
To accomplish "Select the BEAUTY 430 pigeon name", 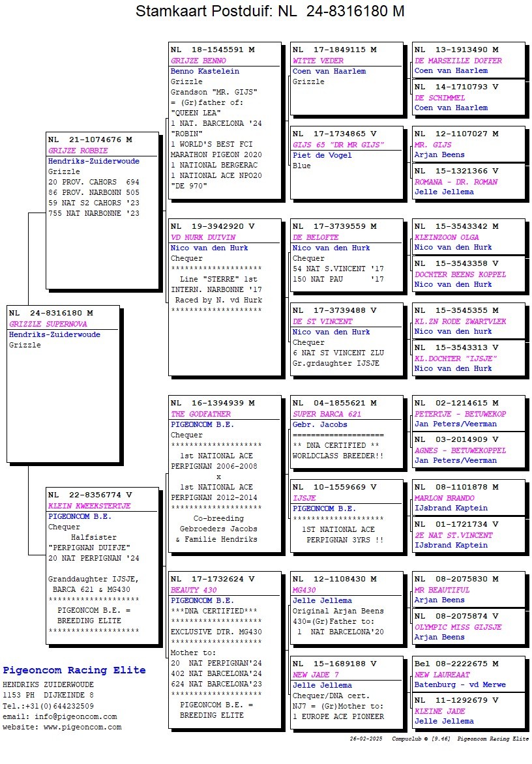I will (x=194, y=590).
